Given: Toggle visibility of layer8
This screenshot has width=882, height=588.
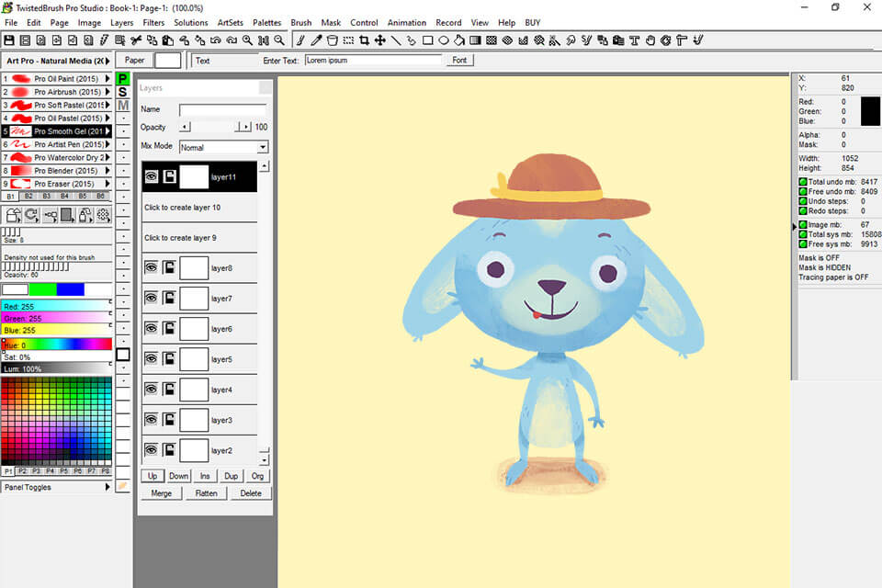Looking at the screenshot, I should 152,268.
